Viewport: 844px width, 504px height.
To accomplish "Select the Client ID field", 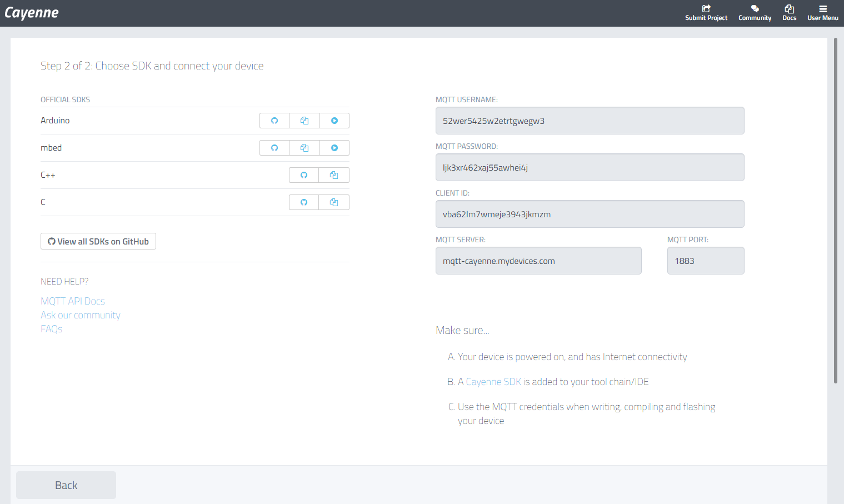I will click(x=590, y=214).
